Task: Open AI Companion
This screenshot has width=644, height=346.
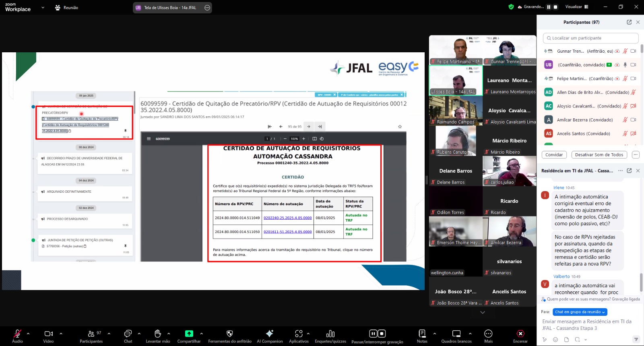Action: coord(270,336)
